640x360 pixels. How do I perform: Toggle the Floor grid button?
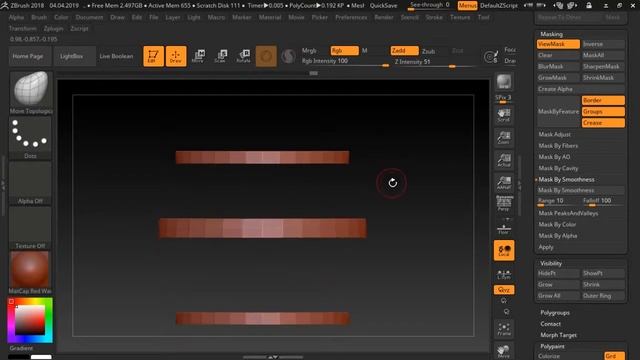tap(504, 229)
